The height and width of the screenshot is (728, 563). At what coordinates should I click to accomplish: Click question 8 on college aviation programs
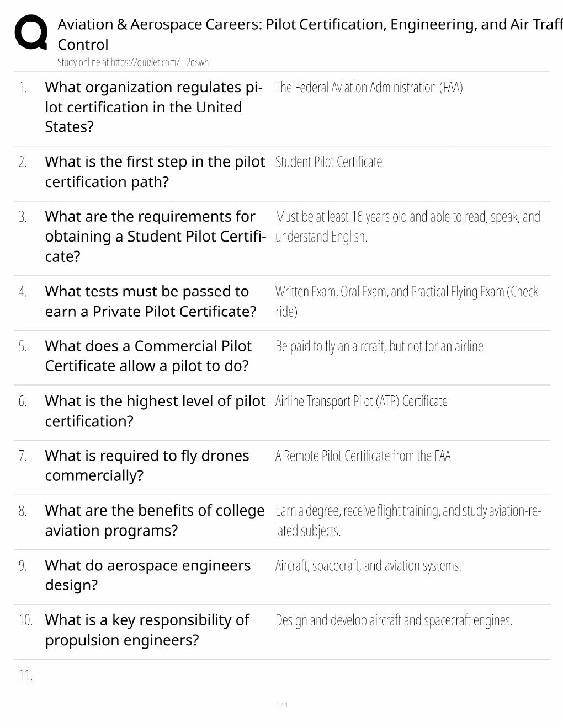(155, 520)
